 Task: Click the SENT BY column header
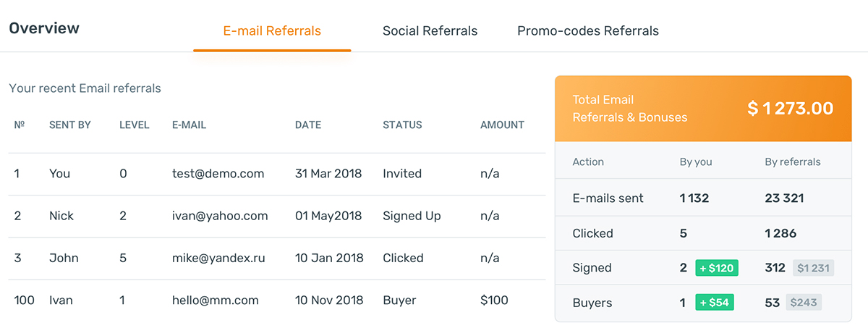(69, 125)
